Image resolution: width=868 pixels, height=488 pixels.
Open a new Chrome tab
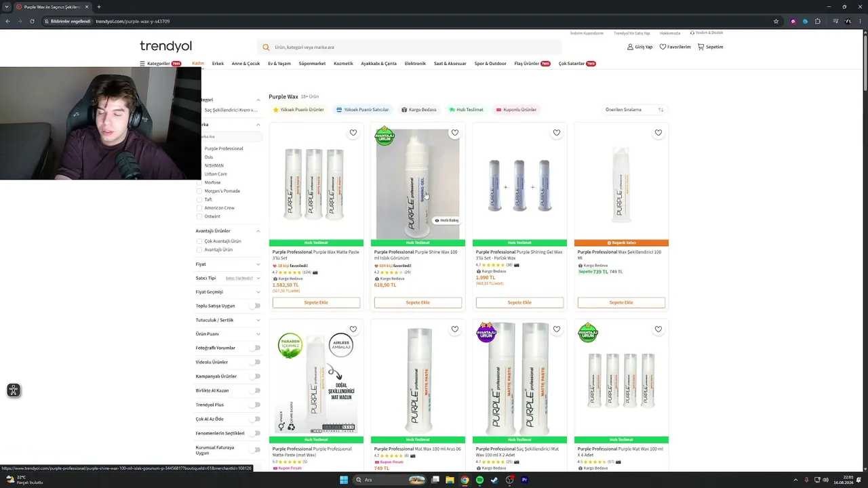[x=98, y=7]
